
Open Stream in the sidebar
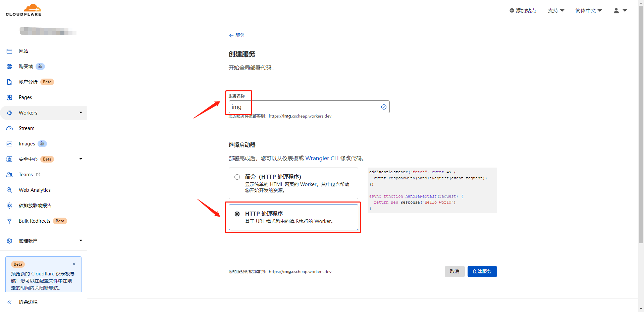26,128
